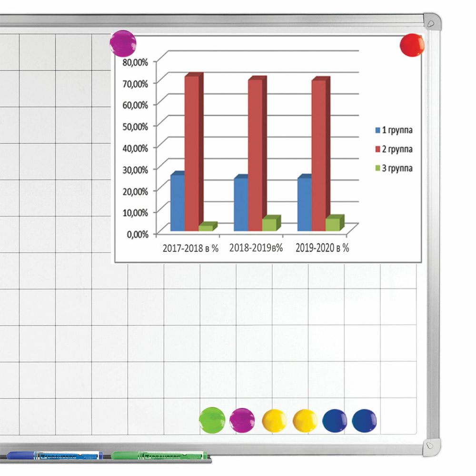476x476 pixels.
Task: Select the 3 группа legend entry
Action: pyautogui.click(x=394, y=169)
